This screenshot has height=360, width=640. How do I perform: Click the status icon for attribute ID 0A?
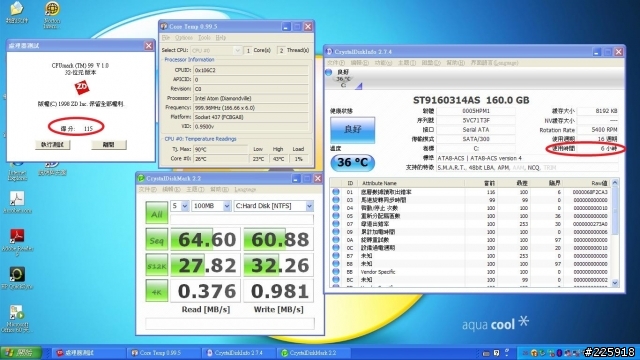tap(336, 240)
